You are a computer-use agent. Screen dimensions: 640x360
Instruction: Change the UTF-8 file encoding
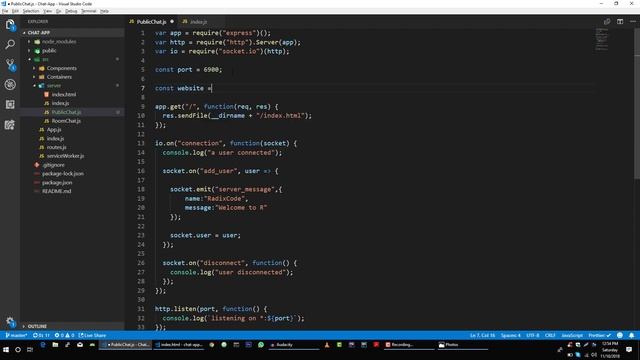pyautogui.click(x=533, y=335)
